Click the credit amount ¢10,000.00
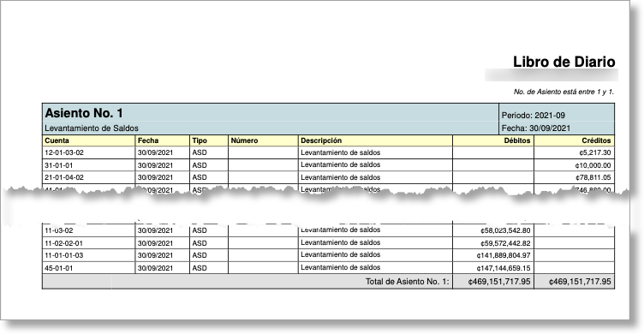This screenshot has height=334, width=644. (593, 165)
